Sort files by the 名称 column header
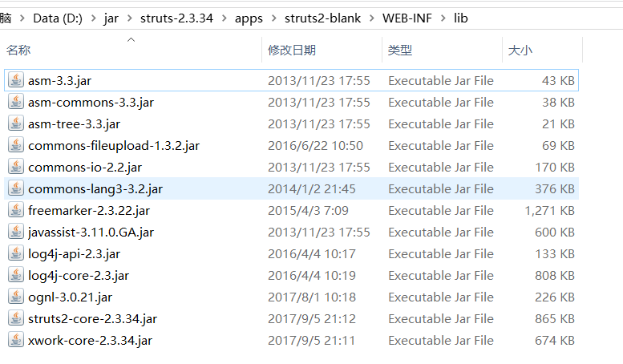623x364 pixels. (18, 51)
